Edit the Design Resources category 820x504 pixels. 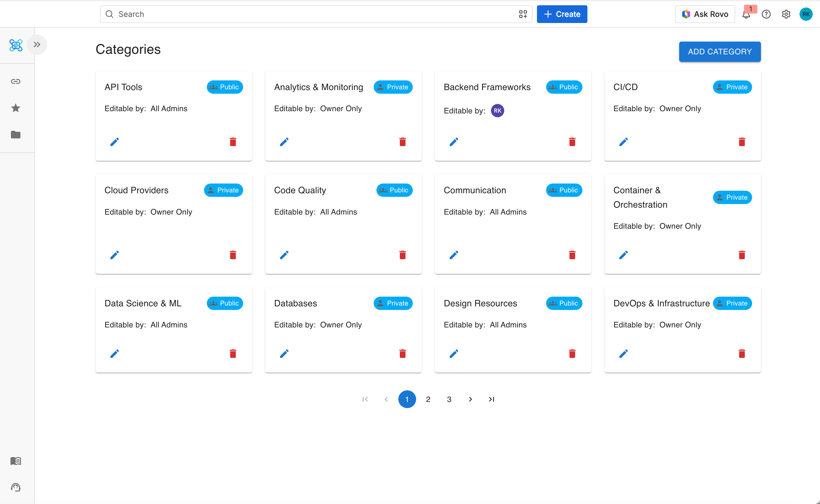pos(454,354)
